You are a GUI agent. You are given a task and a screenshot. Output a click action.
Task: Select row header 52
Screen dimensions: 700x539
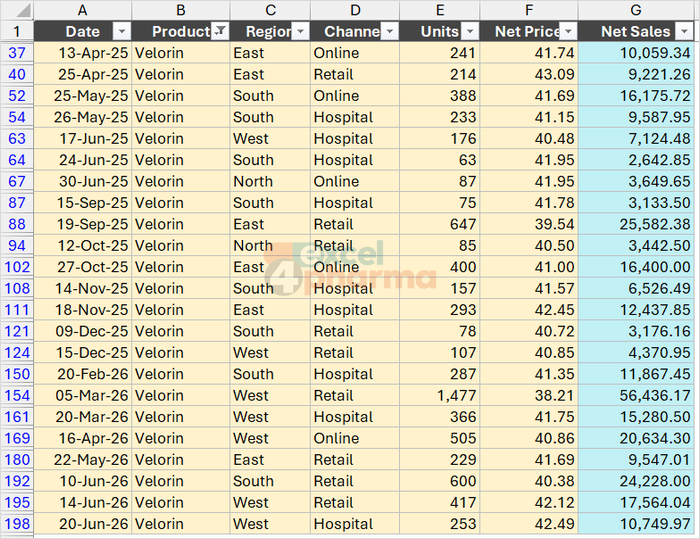point(17,96)
